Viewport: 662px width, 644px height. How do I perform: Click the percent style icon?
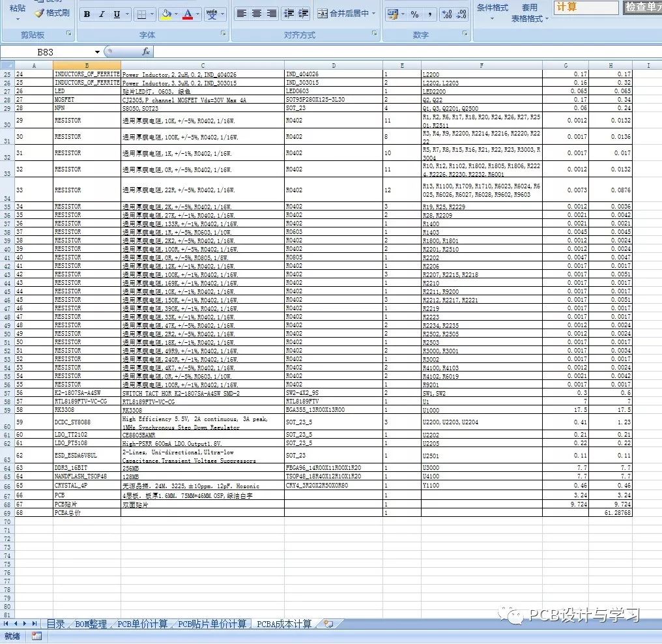click(x=415, y=14)
